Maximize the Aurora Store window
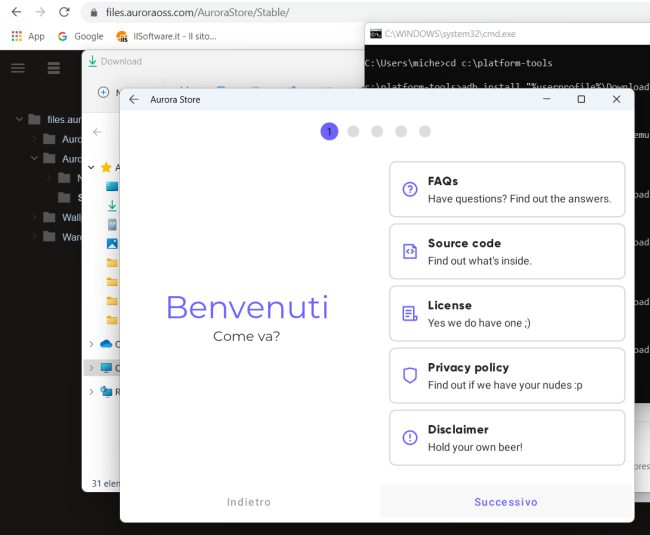This screenshot has height=535, width=650. [581, 99]
